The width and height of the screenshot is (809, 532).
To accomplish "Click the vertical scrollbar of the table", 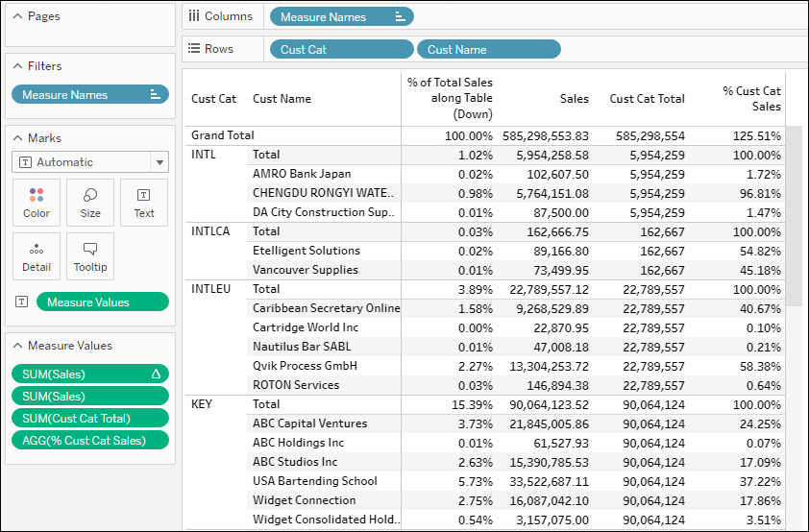I will point(794,216).
